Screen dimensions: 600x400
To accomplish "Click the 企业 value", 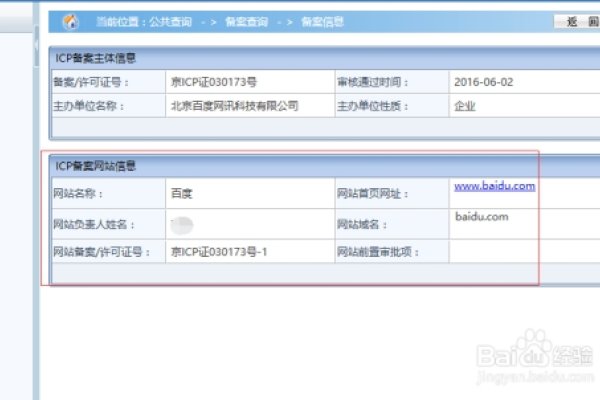I will coord(465,106).
